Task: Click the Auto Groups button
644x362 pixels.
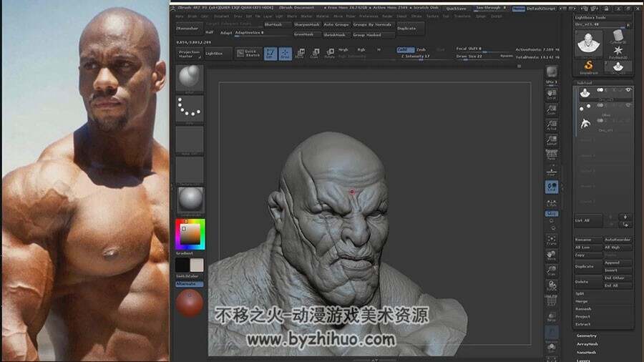Action: [x=336, y=24]
